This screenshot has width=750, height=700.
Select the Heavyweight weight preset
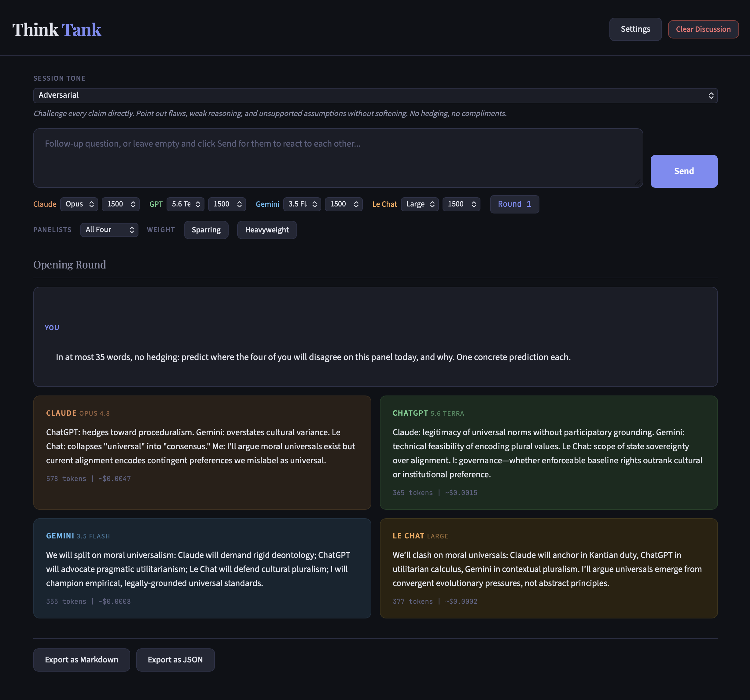point(267,230)
